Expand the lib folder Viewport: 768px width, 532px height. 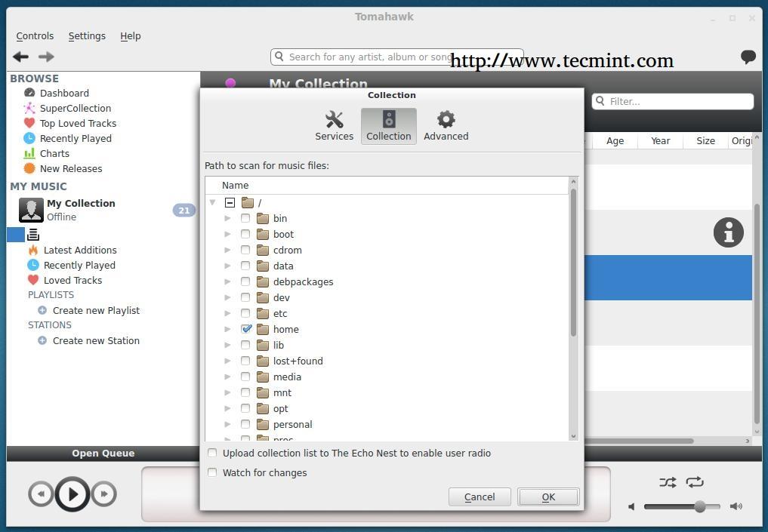click(x=227, y=345)
